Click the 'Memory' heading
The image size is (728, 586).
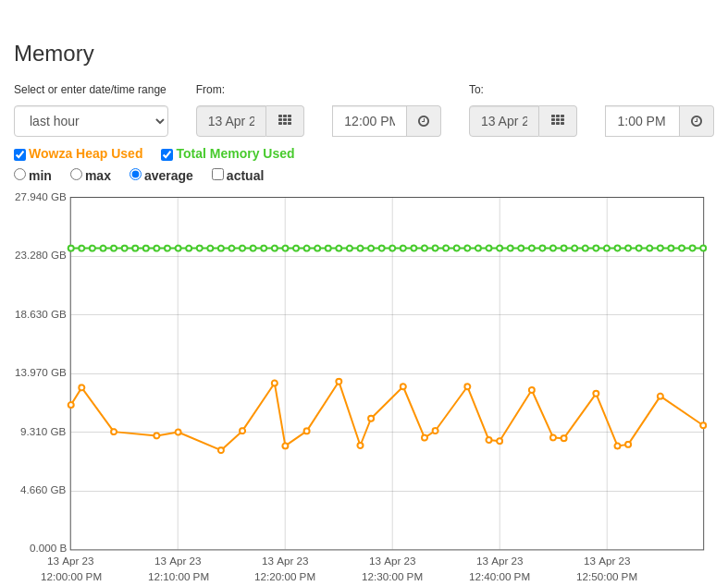click(55, 54)
